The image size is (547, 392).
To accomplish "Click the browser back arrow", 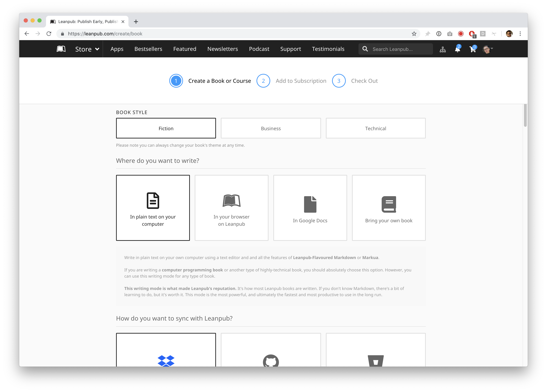I will (27, 34).
